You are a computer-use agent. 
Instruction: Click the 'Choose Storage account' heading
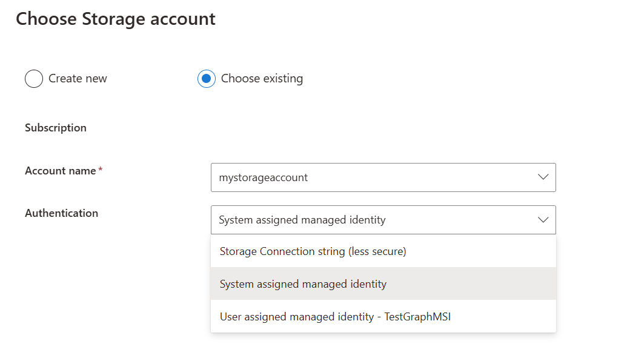click(x=116, y=19)
